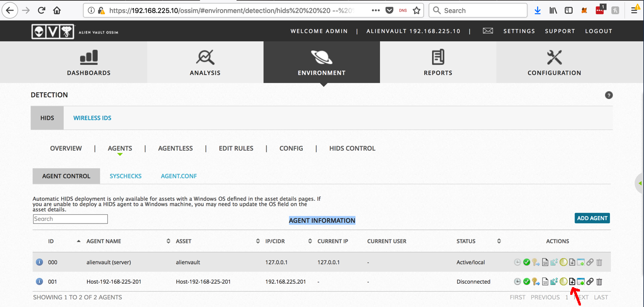Viewport: 644px width, 307px height.
Task: Open the red password manager extension
Action: coord(600,10)
